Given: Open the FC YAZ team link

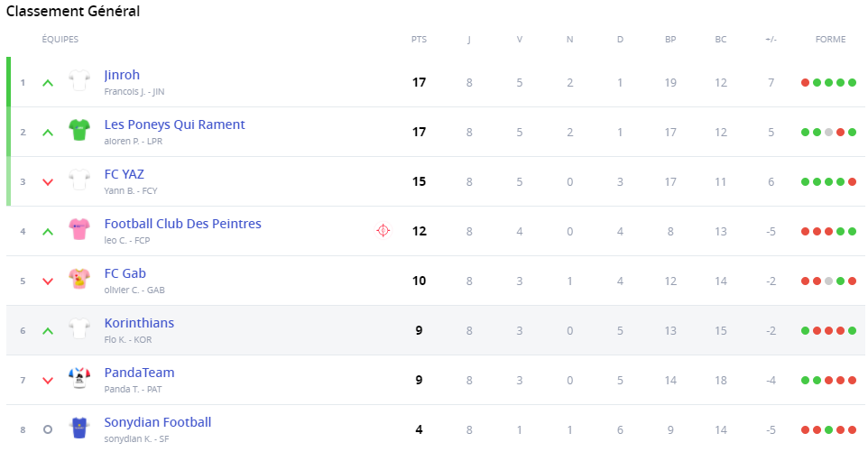Looking at the screenshot, I should [x=124, y=174].
